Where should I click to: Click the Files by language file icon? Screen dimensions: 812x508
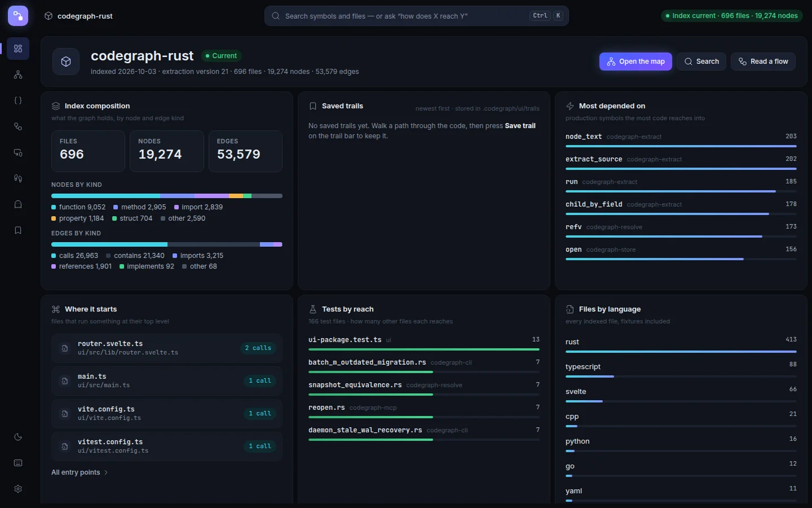(570, 309)
